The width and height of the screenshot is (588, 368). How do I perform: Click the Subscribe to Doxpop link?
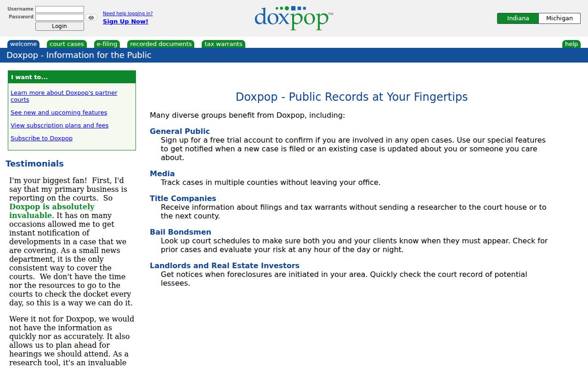click(41, 138)
